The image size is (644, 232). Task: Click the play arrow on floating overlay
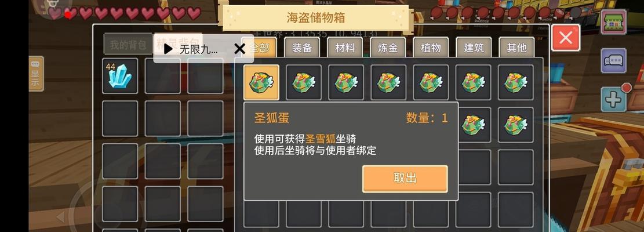tap(168, 49)
